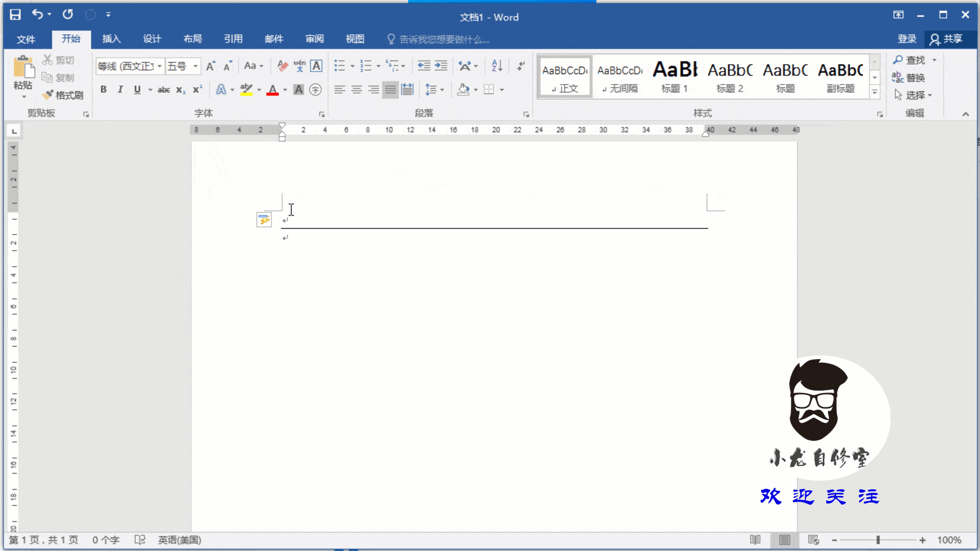Image resolution: width=980 pixels, height=551 pixels.
Task: Click the Strikethrough abc icon
Action: [163, 90]
